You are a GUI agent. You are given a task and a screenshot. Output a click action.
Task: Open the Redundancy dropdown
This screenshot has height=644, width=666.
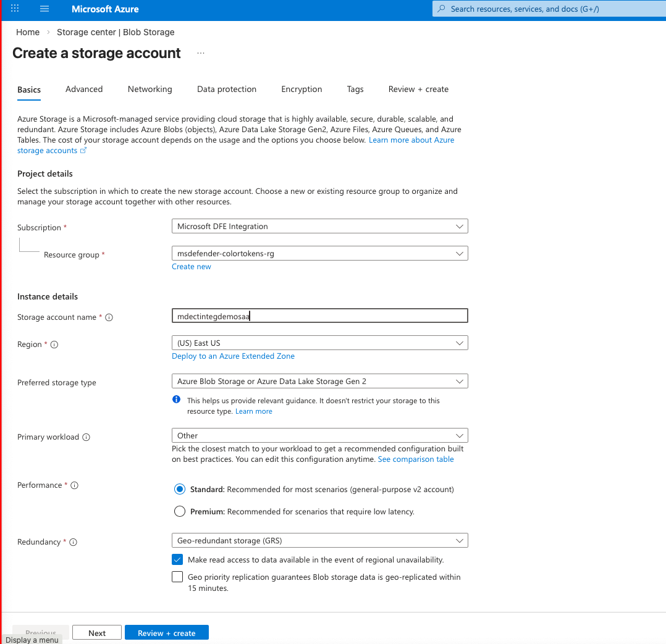(319, 541)
